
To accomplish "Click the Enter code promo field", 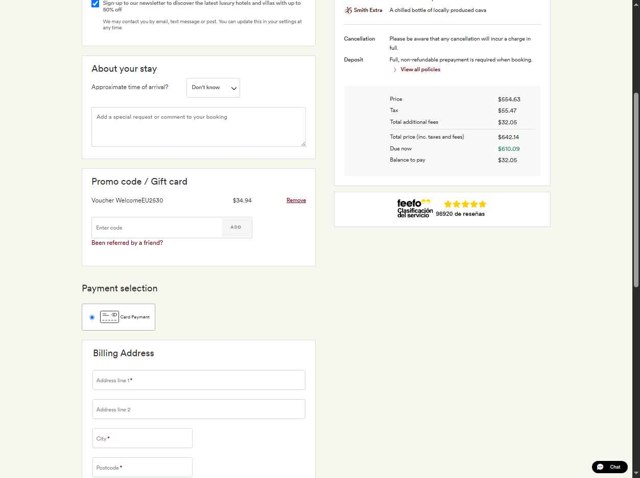I will (157, 227).
